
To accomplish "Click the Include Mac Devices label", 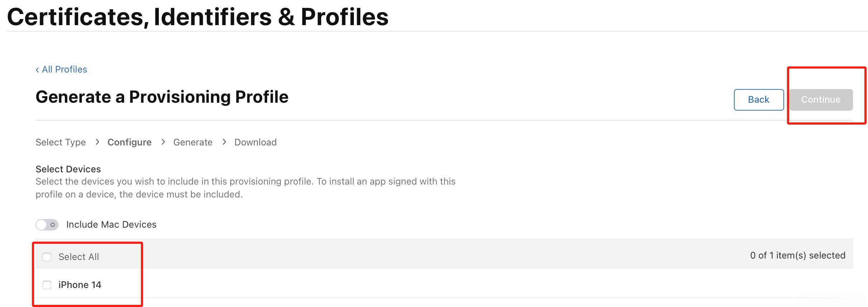I will tap(112, 224).
